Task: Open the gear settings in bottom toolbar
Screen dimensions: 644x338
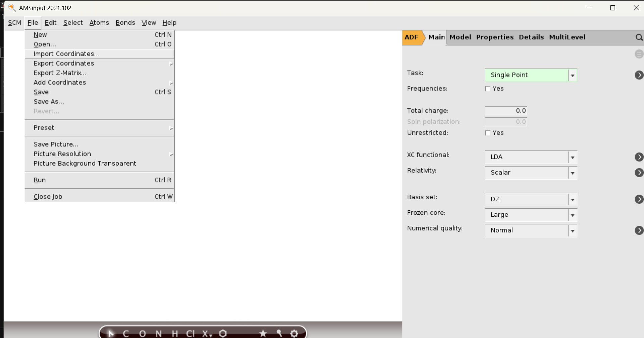Action: [x=294, y=333]
